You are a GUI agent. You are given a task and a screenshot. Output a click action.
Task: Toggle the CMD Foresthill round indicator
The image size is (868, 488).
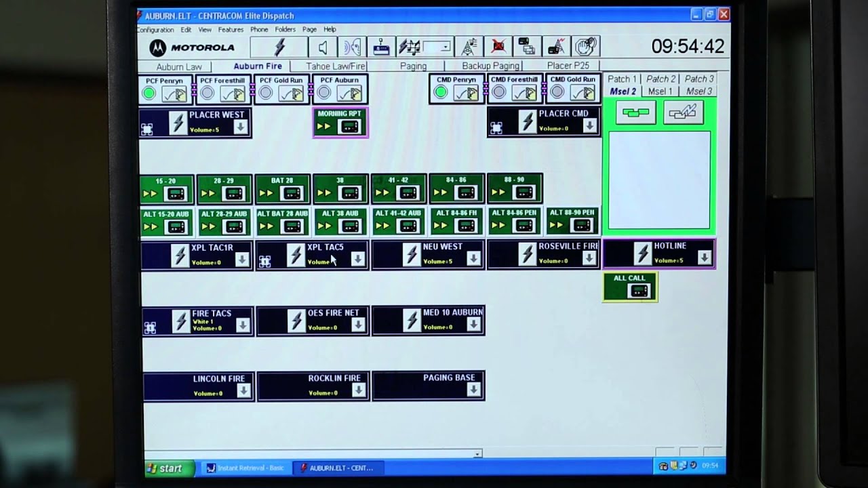point(498,93)
